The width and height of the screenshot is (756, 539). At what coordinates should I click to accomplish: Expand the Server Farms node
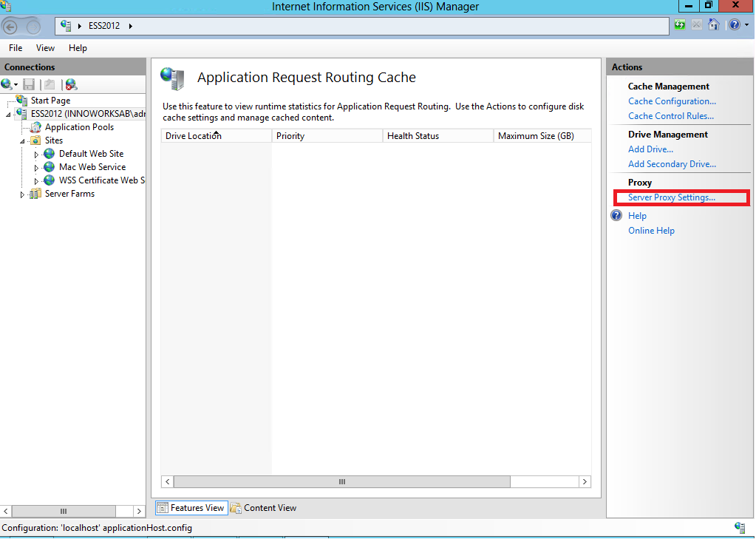22,195
